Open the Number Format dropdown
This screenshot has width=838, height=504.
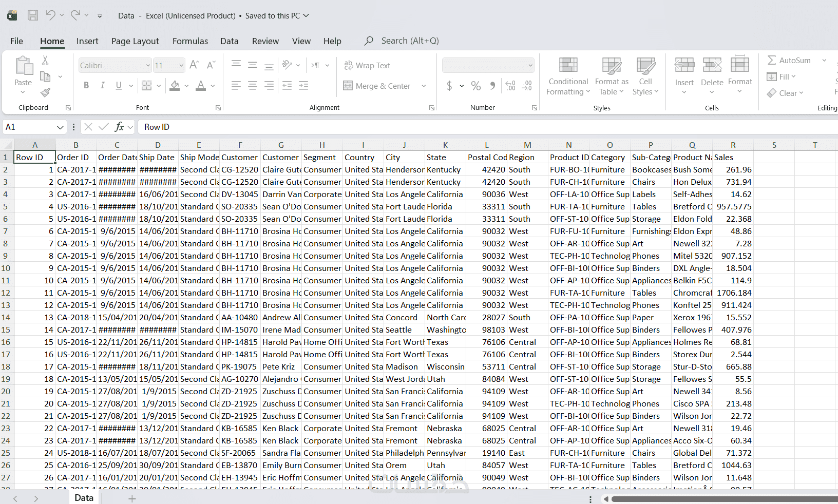point(530,65)
